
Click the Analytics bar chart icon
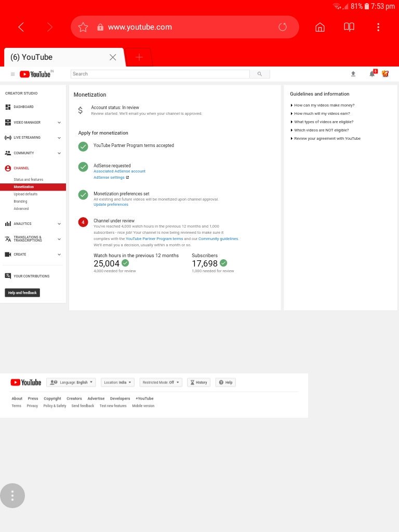[8, 224]
